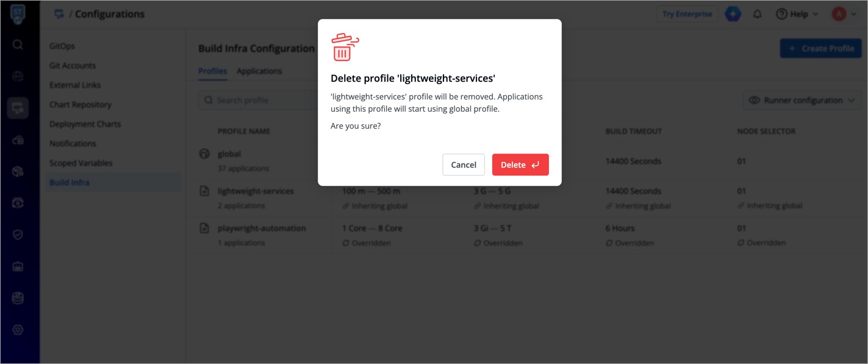Click the user avatar 'A' icon

pos(839,14)
